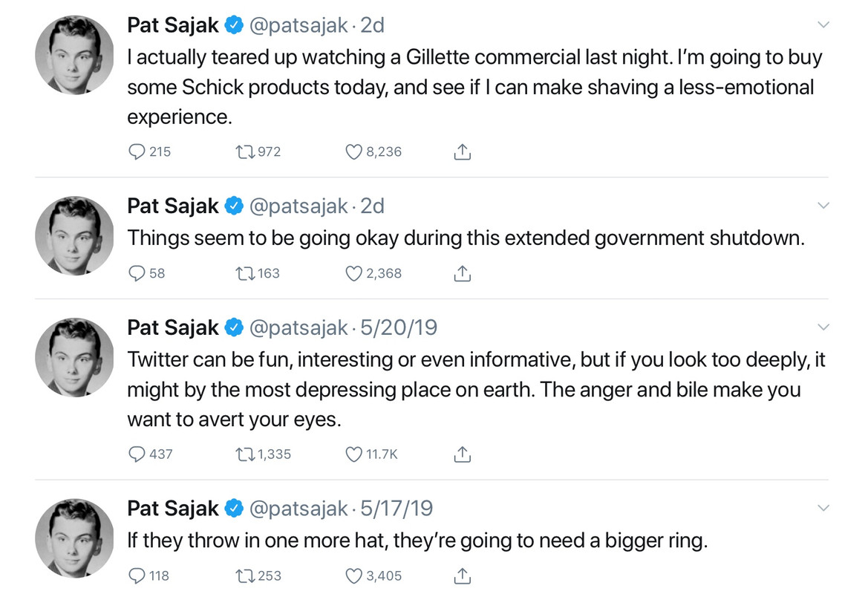Expand the 5/17/19 tweet's chevron options
The image size is (868, 594).
[823, 508]
